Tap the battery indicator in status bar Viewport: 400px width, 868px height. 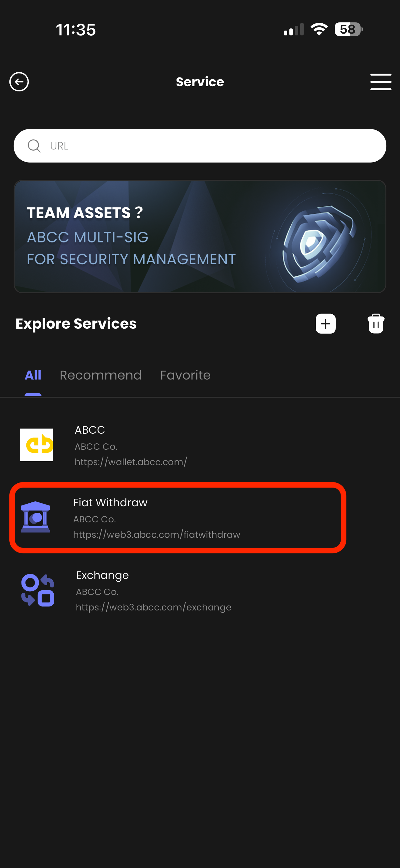[x=348, y=29]
